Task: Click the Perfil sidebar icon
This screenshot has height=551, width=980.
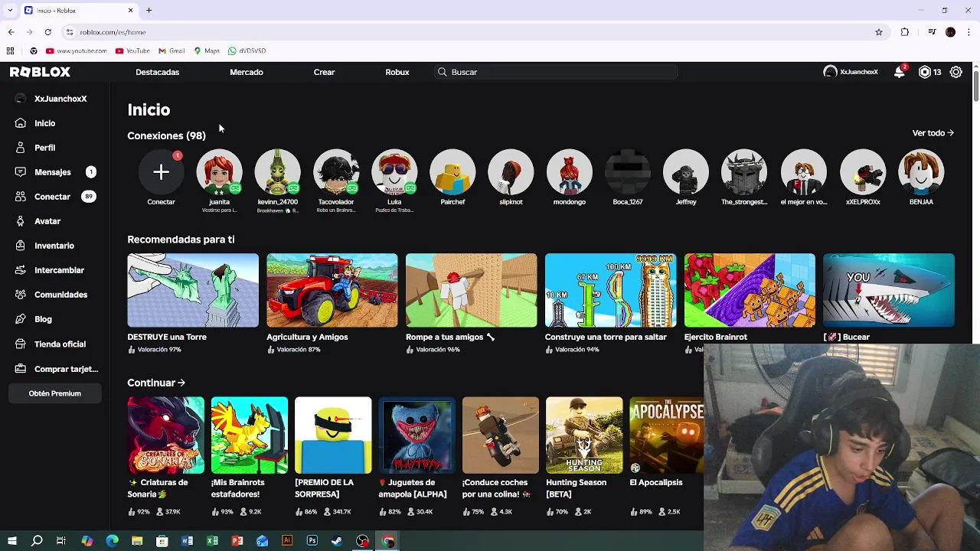Action: pos(21,148)
